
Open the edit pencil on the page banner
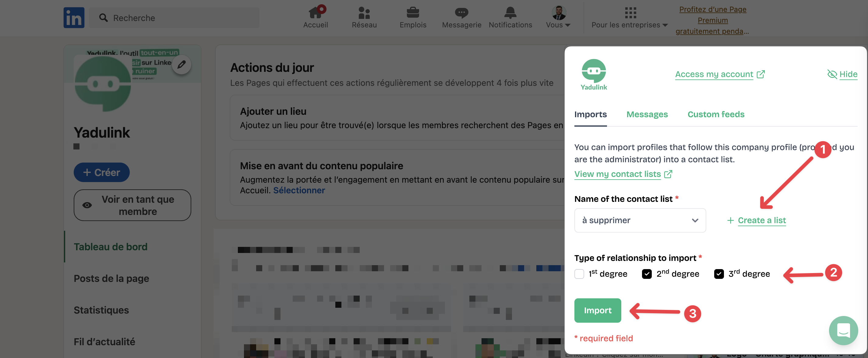tap(182, 64)
